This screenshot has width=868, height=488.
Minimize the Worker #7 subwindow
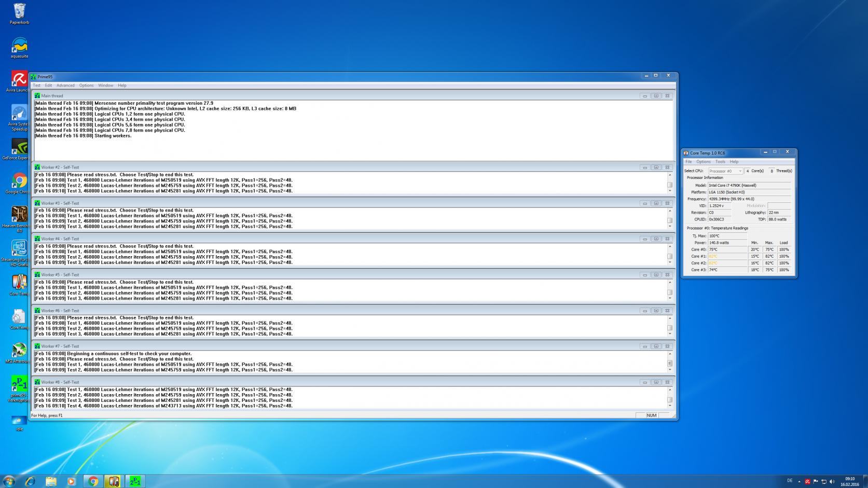[645, 346]
